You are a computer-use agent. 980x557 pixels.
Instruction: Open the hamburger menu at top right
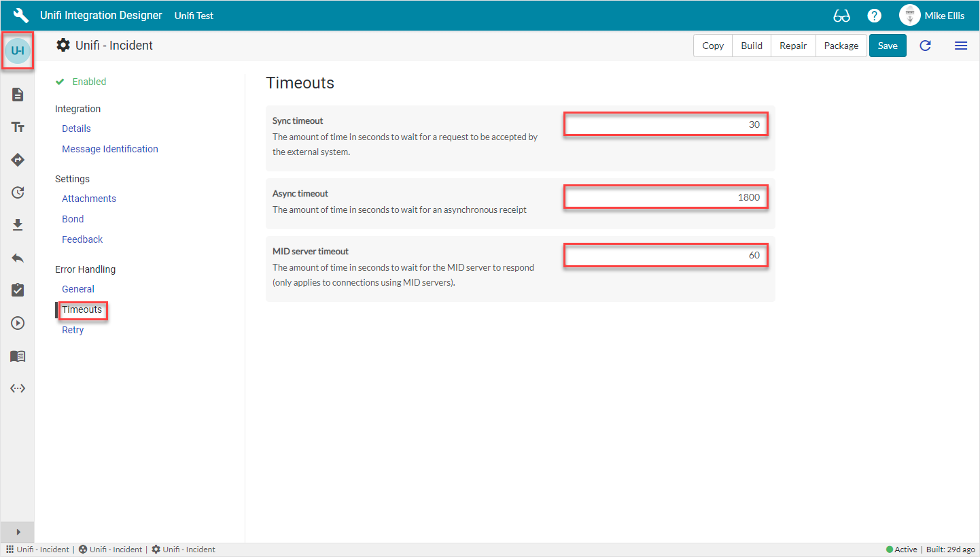pos(960,46)
